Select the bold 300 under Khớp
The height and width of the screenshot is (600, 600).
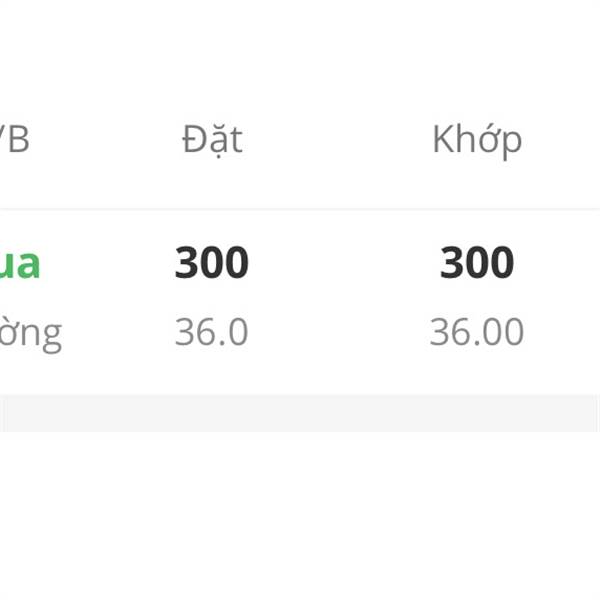[x=477, y=262]
